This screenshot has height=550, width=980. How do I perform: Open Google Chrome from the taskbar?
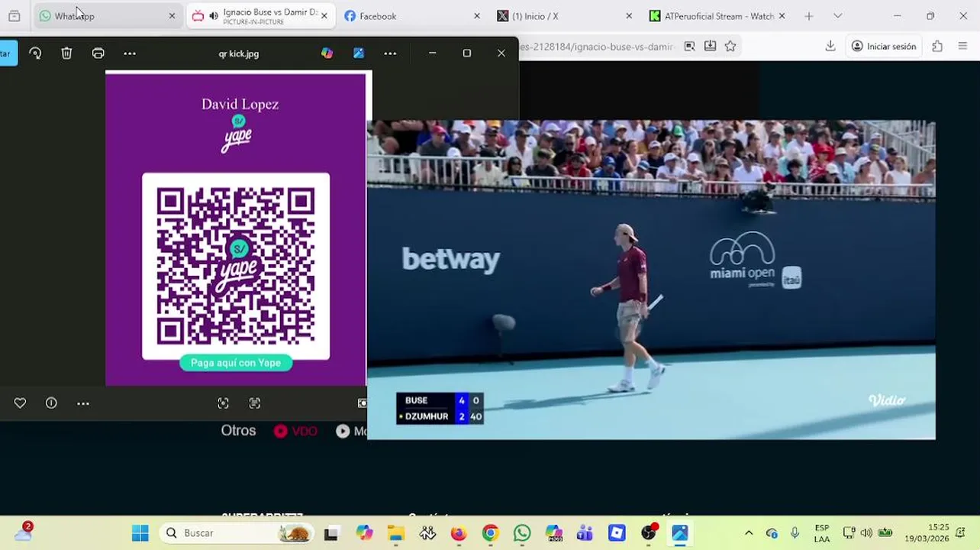pos(490,533)
